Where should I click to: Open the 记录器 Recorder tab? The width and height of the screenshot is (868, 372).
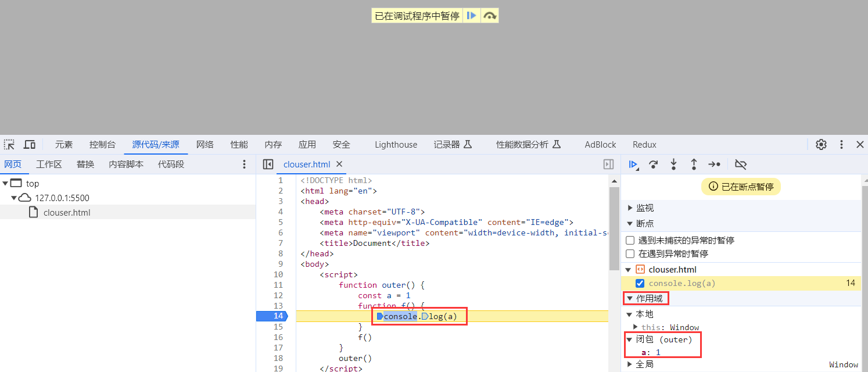click(453, 145)
